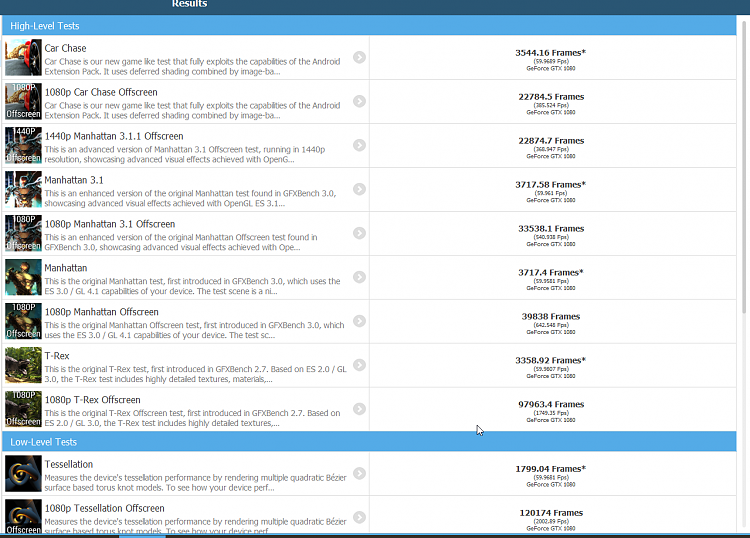750x538 pixels.
Task: Click the 39838 Frames result value
Action: click(x=551, y=317)
